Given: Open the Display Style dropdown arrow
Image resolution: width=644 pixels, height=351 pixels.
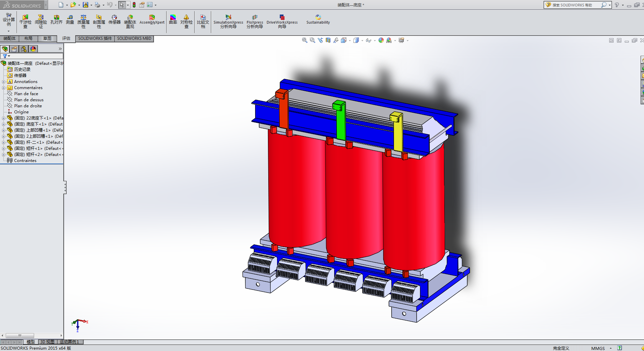Looking at the screenshot, I should tap(362, 40).
